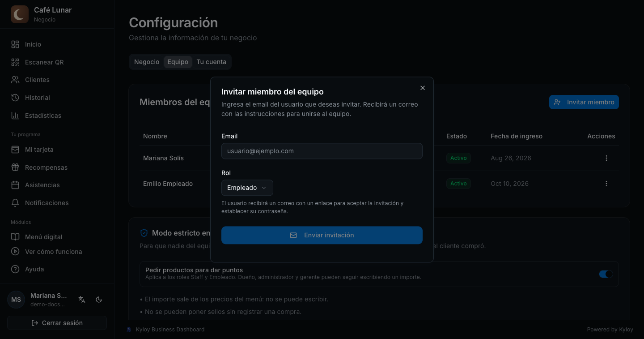Click the Ver cómo funciona play icon
Viewport: 644px width, 339px height.
coord(15,252)
